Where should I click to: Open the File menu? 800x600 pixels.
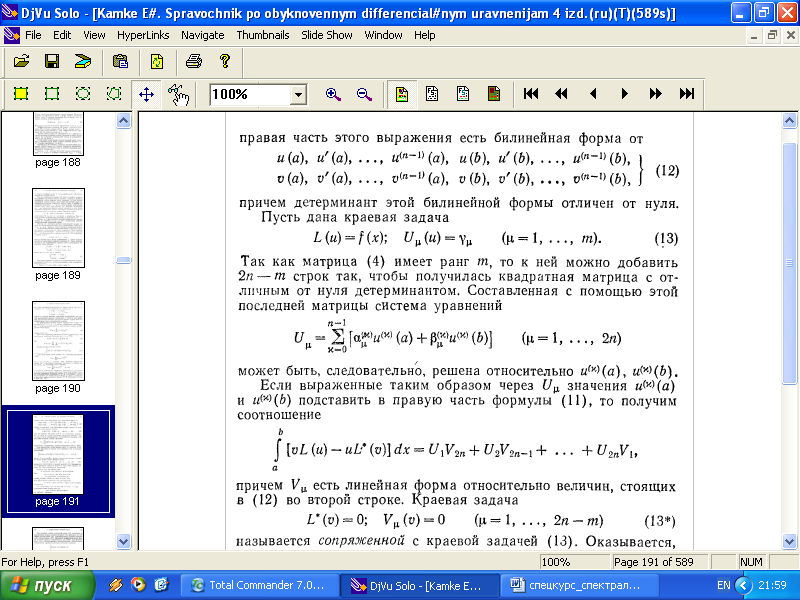[x=33, y=35]
